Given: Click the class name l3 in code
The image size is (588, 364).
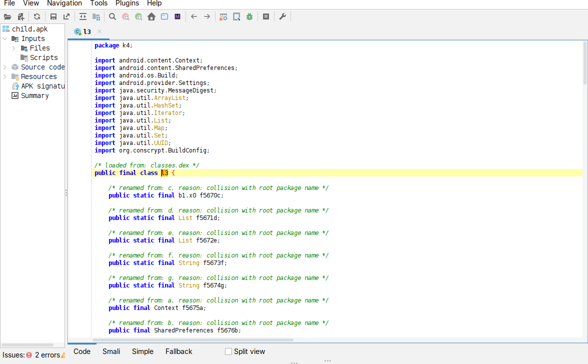Looking at the screenshot, I should click(164, 173).
